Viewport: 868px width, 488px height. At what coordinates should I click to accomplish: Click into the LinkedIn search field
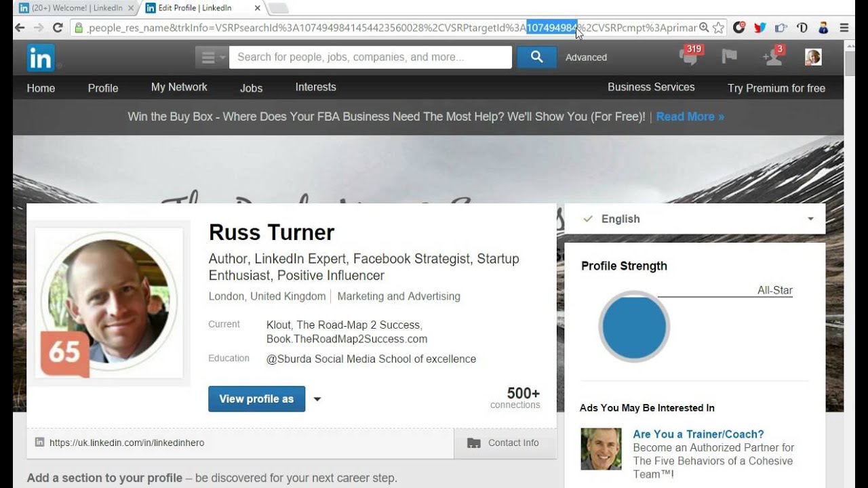pyautogui.click(x=370, y=58)
